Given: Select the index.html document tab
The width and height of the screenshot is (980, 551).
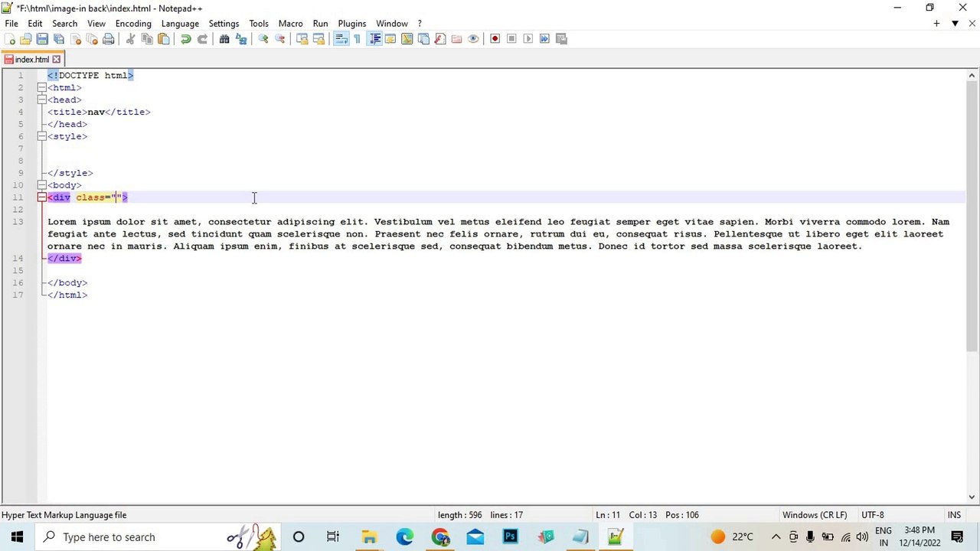Looking at the screenshot, I should pos(32,60).
